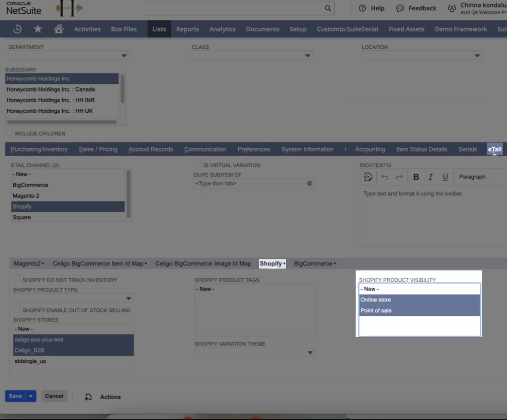The width and height of the screenshot is (507, 420).
Task: Open the Documents menu
Action: pos(262,29)
